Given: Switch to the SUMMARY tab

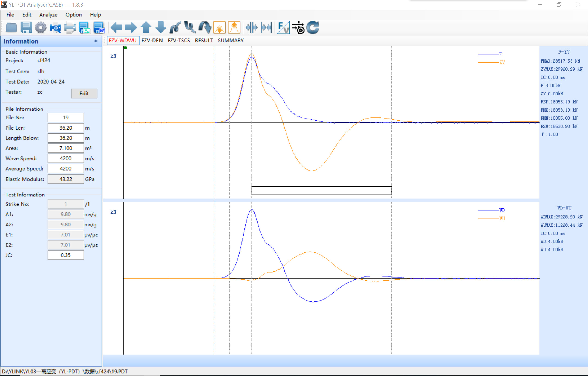Looking at the screenshot, I should (231, 40).
